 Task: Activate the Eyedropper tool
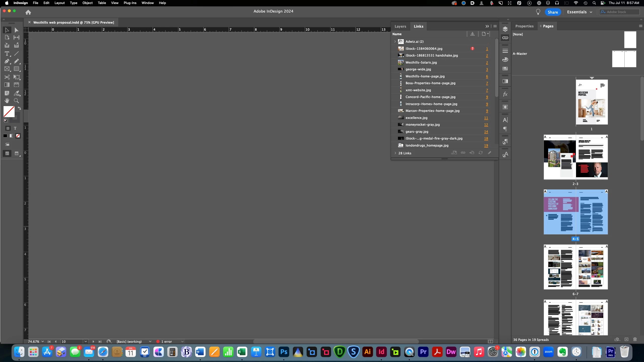[17, 93]
